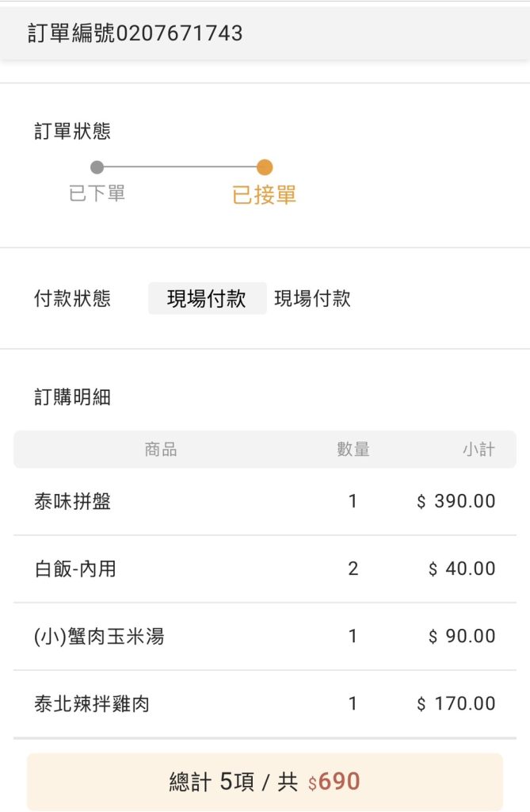Image resolution: width=530 pixels, height=812 pixels.
Task: Click the progress line between order statuses
Action: click(181, 167)
